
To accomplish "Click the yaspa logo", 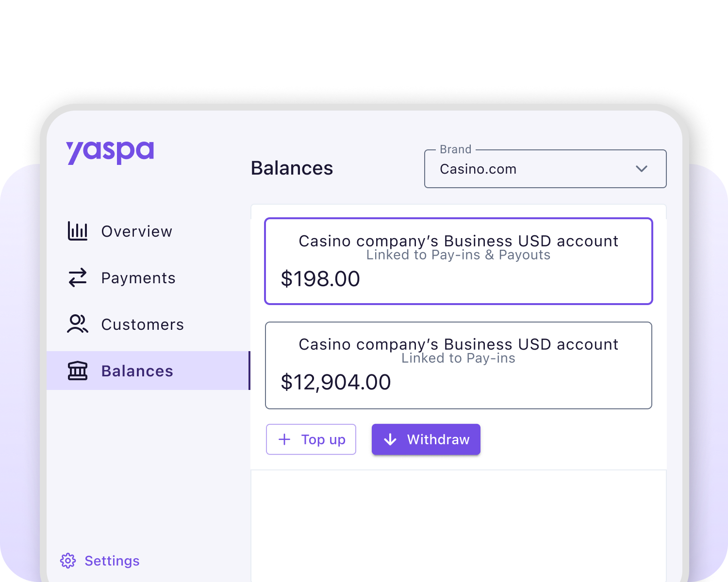I will [110, 152].
